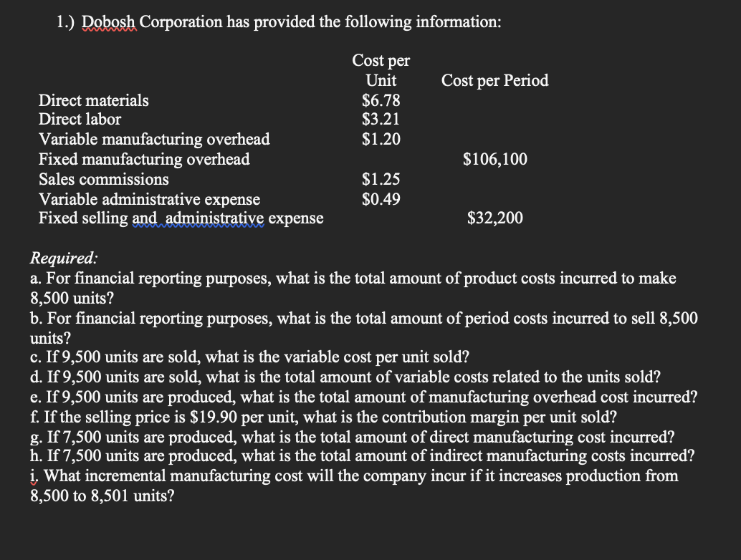Click the $0.49 variable administrative value
Image resolution: width=741 pixels, height=560 pixels.
point(381,199)
